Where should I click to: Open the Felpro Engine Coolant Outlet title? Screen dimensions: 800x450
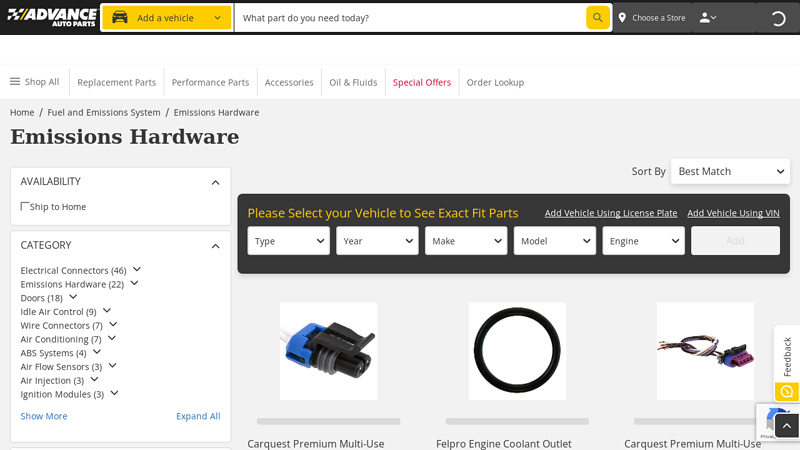click(504, 444)
